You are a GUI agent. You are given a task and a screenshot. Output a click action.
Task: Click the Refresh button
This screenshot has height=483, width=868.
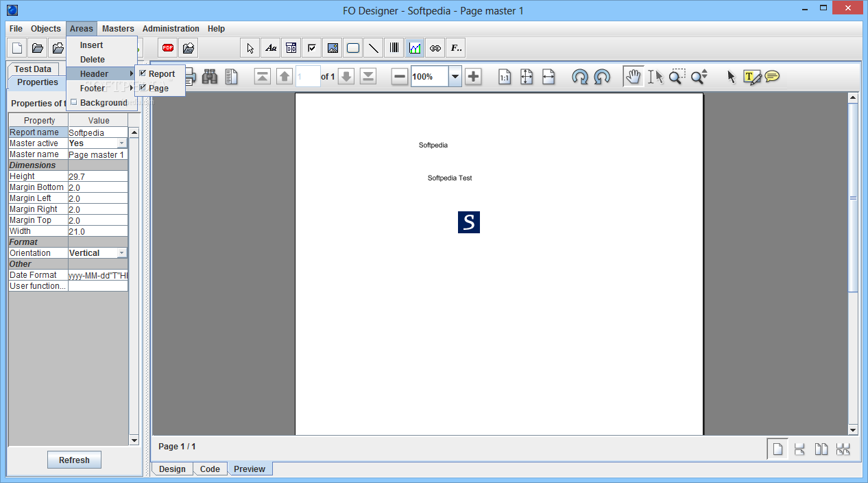click(74, 460)
